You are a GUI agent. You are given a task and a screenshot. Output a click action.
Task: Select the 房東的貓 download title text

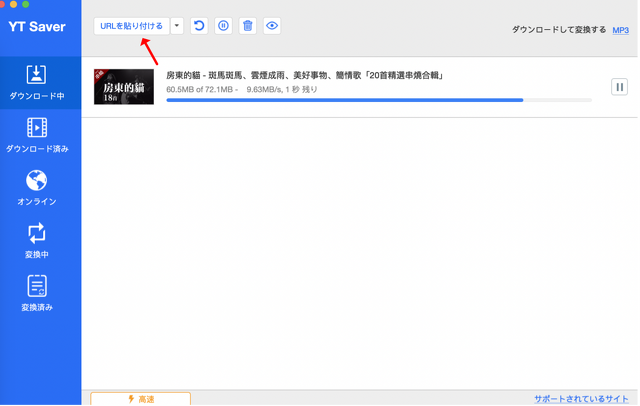coord(304,75)
